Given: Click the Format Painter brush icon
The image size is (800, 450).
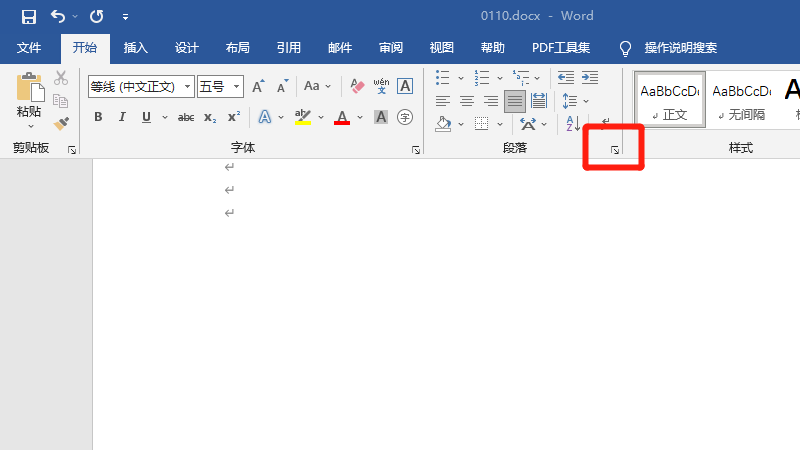Looking at the screenshot, I should click(61, 124).
